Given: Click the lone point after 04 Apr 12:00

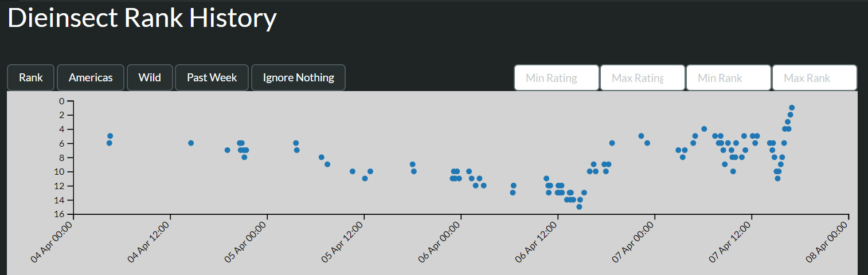Looking at the screenshot, I should point(191,143).
